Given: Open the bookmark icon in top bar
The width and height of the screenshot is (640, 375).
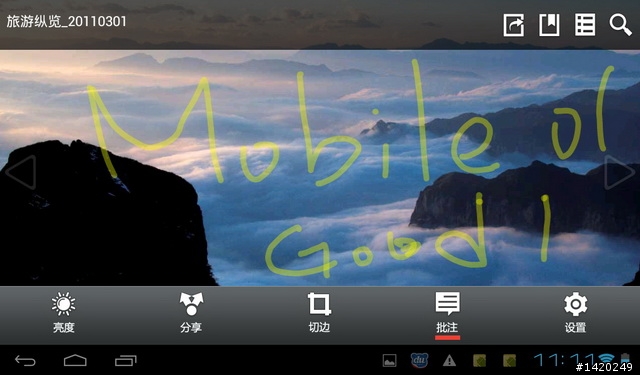Looking at the screenshot, I should 549,25.
